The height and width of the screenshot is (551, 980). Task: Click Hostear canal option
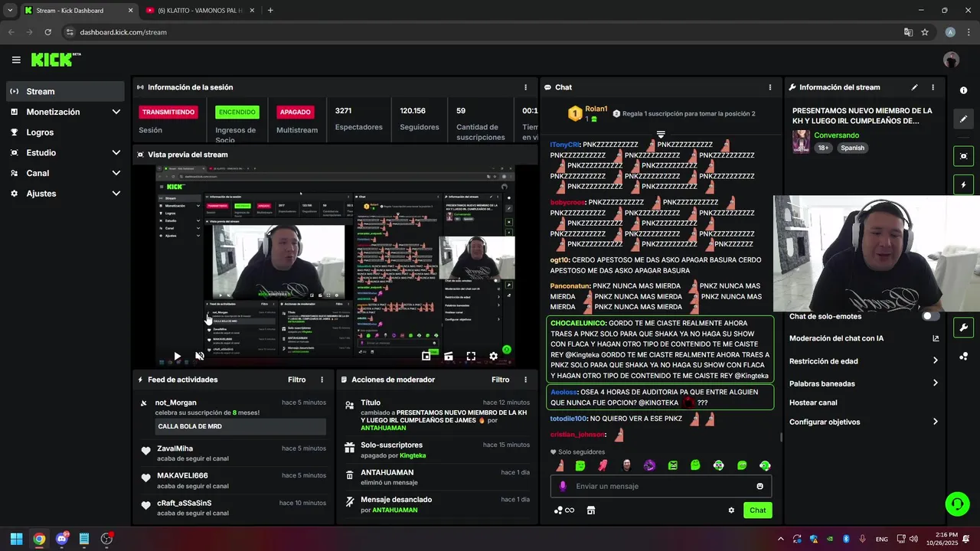813,403
